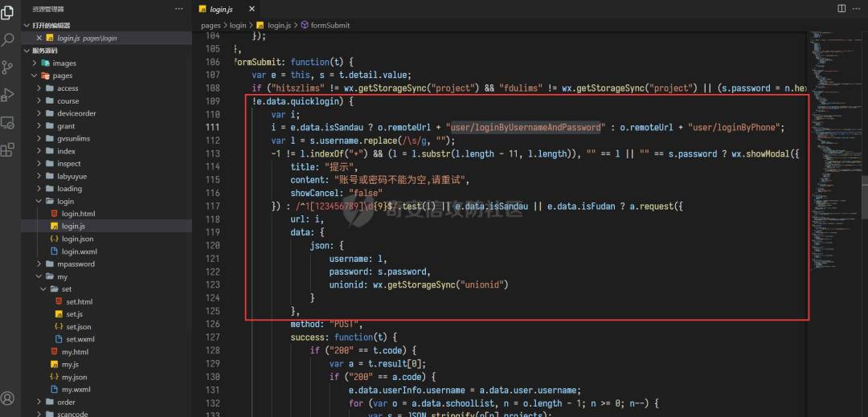
Task: Close login.js in the open editors list
Action: (38, 38)
